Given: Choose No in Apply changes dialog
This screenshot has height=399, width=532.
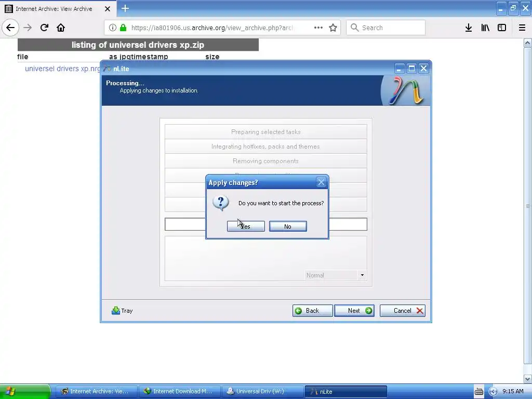Looking at the screenshot, I should click(x=288, y=227).
